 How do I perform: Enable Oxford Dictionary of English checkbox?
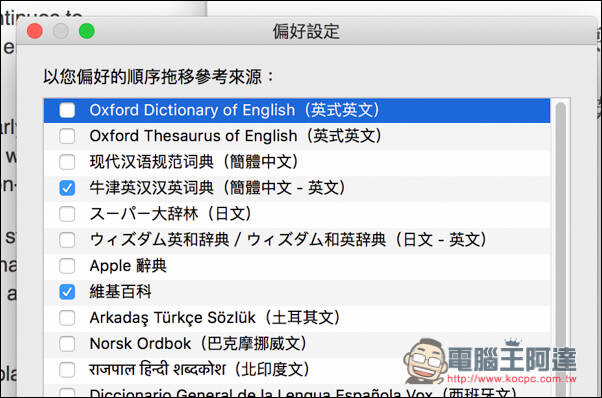pos(67,111)
